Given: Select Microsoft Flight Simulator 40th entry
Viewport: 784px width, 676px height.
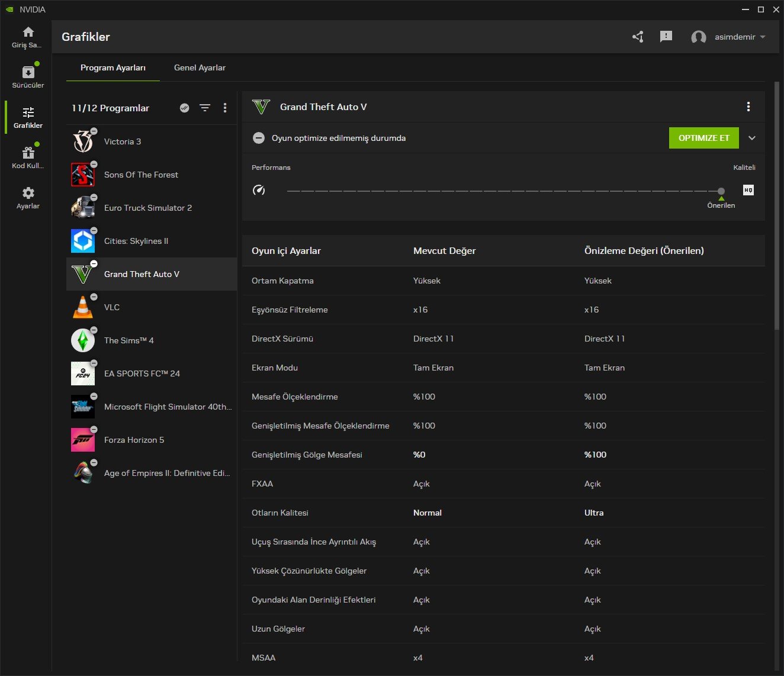Looking at the screenshot, I should 152,407.
